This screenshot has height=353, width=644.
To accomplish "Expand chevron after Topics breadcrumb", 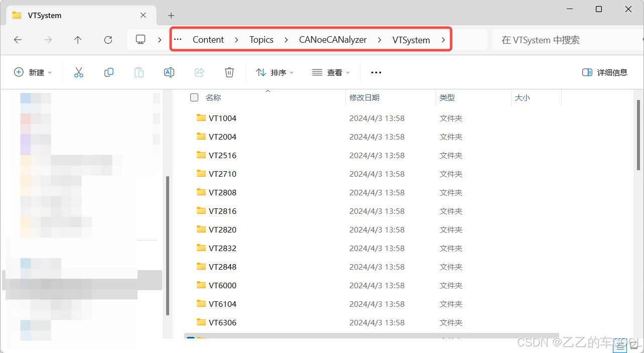I will point(286,40).
